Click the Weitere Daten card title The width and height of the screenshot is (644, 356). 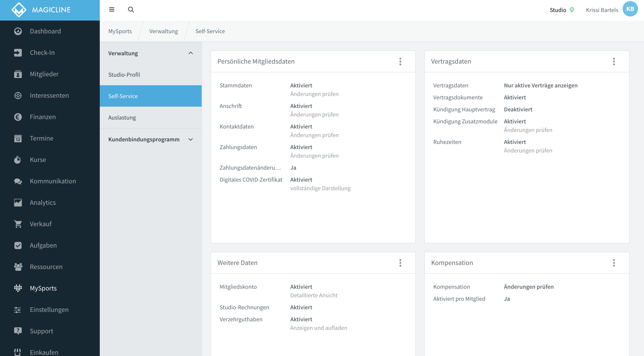point(237,263)
